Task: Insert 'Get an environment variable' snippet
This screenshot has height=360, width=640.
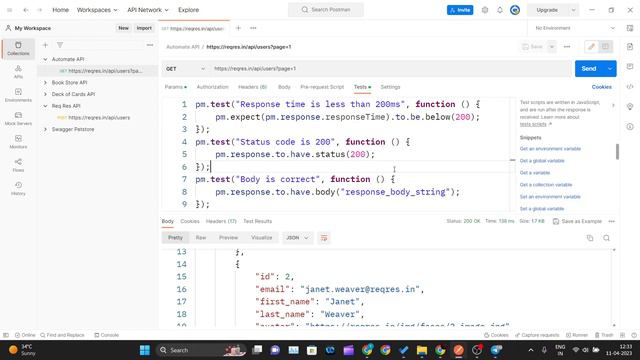Action: point(550,149)
